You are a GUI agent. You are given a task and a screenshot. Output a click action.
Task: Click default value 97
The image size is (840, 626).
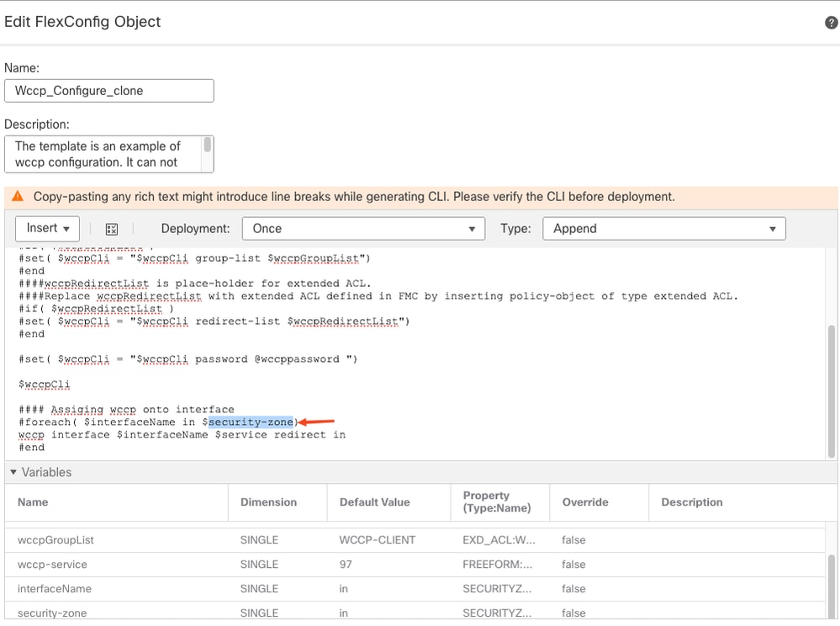tap(346, 565)
